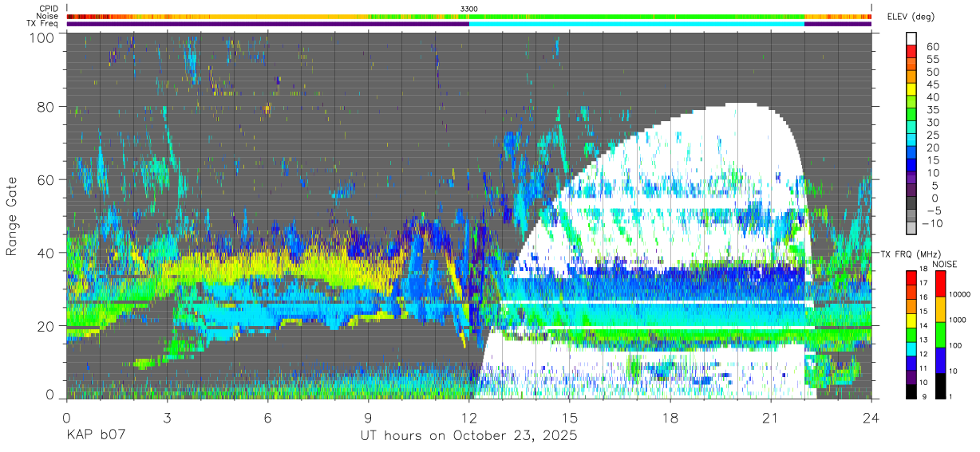Click the cyan segment of the TX Freq bar
The width and height of the screenshot is (980, 452).
tap(637, 24)
